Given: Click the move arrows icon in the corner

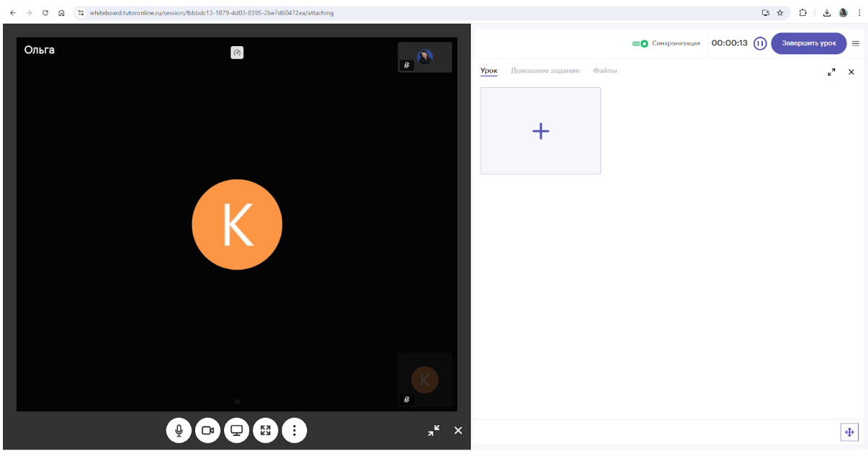Looking at the screenshot, I should click(x=849, y=432).
